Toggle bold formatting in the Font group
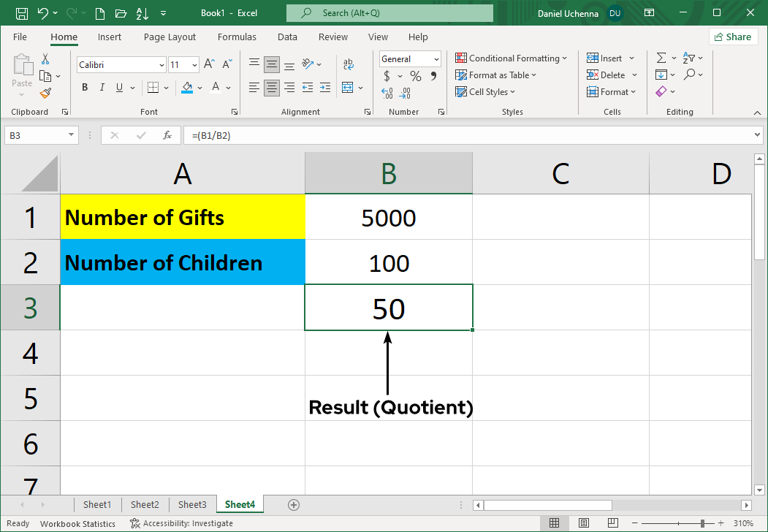Viewport: 768px width, 532px height. 84,87
